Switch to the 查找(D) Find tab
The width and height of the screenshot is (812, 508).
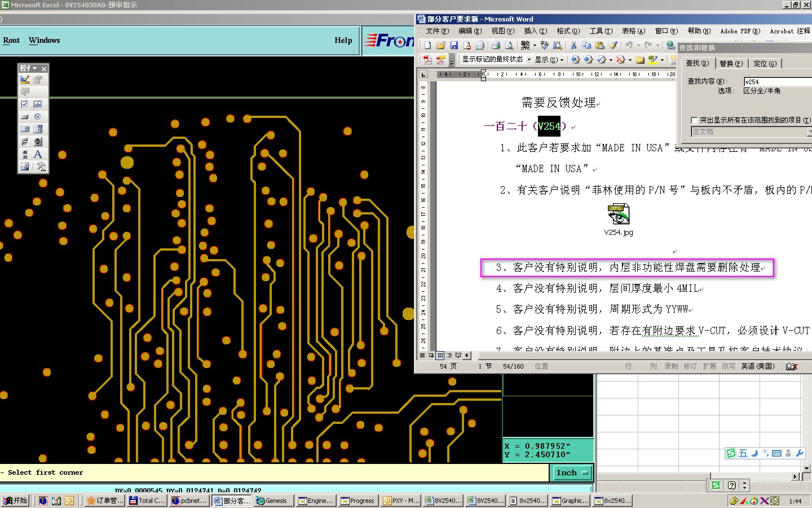[x=698, y=63]
